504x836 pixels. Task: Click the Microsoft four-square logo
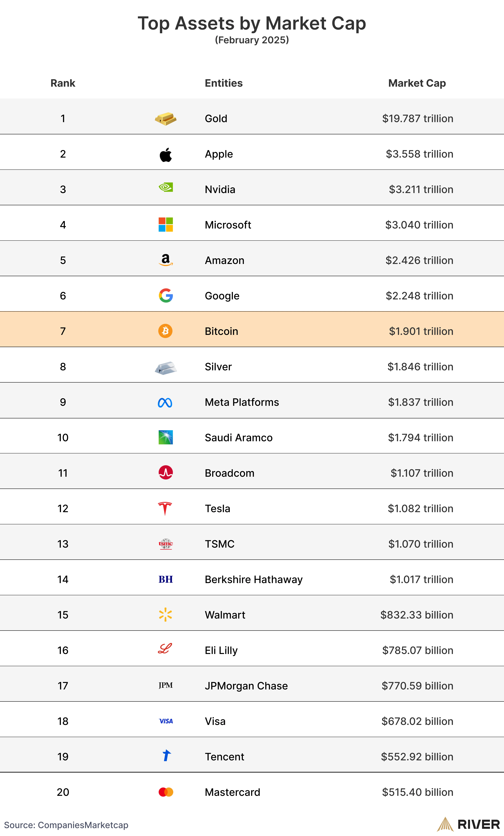point(166,225)
